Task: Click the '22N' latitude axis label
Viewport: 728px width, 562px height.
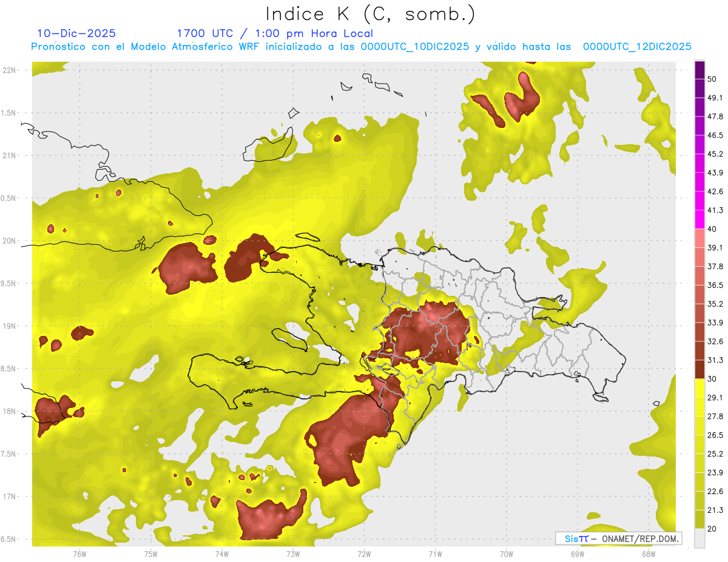Action: pyautogui.click(x=9, y=70)
